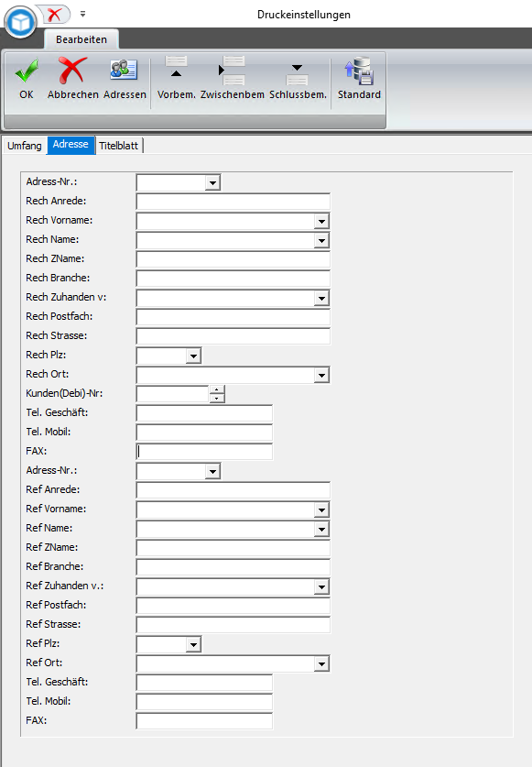Click the Rech Strasse input field
532x767 pixels.
click(233, 336)
